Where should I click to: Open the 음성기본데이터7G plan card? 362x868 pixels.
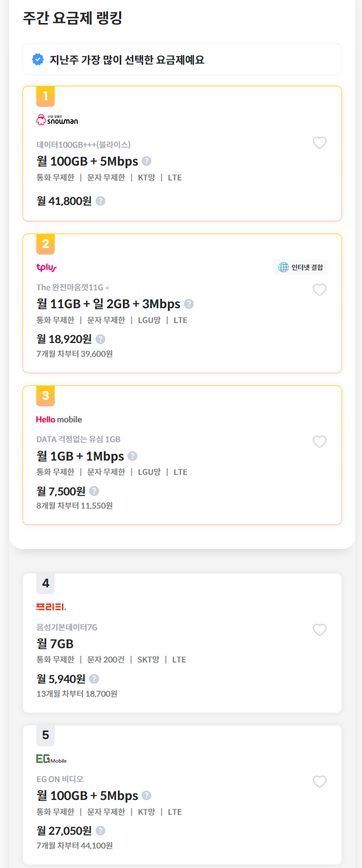pos(182,643)
